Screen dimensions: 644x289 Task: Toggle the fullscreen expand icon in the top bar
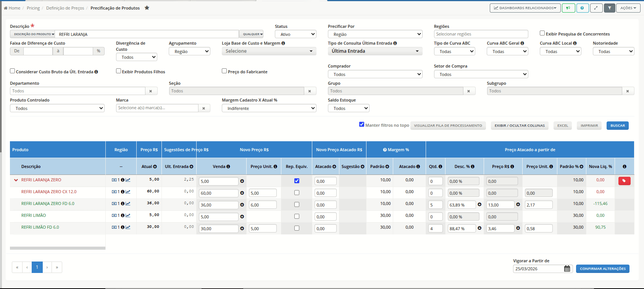click(x=596, y=8)
